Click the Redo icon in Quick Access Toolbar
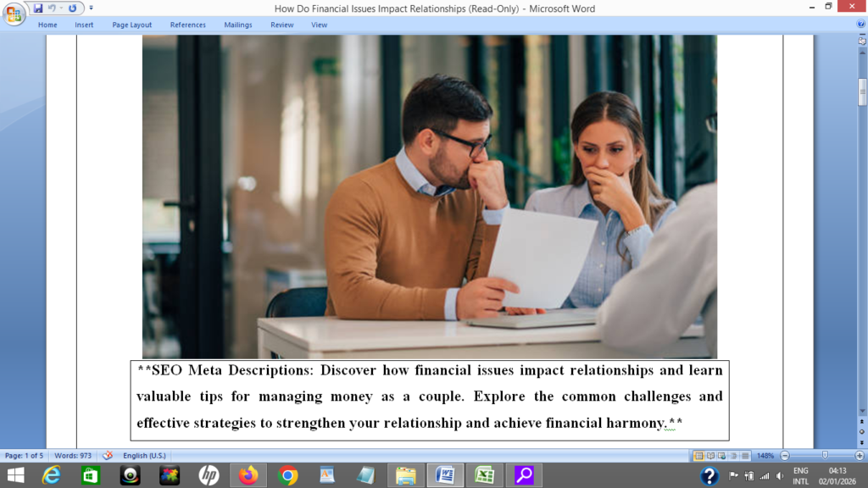 [x=72, y=8]
